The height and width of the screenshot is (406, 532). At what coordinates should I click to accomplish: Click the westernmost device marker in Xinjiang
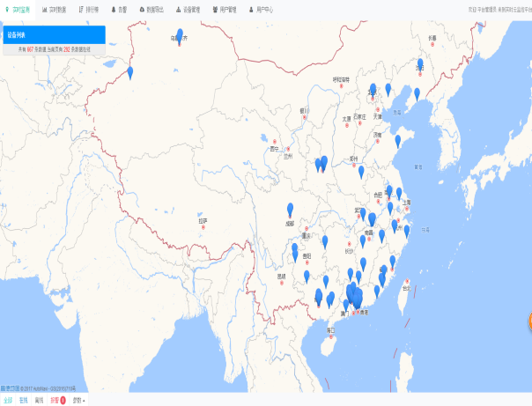[x=130, y=73]
